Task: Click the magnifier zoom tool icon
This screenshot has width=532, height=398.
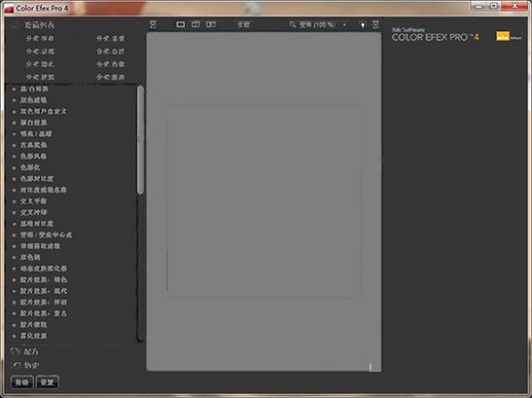Action: tap(292, 25)
